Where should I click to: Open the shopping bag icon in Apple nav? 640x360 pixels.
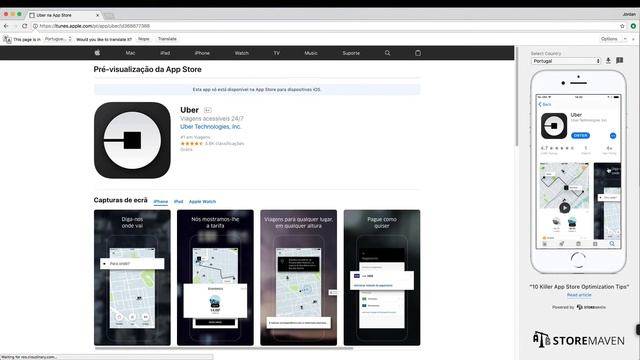click(x=418, y=53)
